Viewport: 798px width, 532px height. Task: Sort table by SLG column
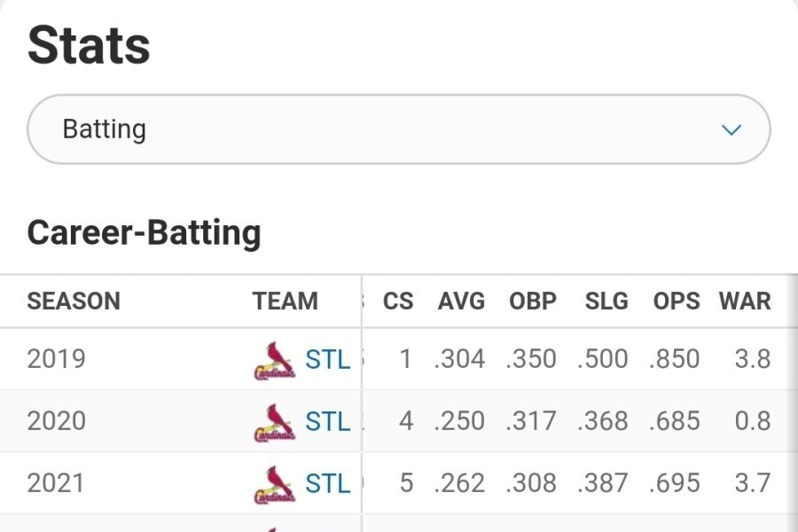[x=606, y=301]
